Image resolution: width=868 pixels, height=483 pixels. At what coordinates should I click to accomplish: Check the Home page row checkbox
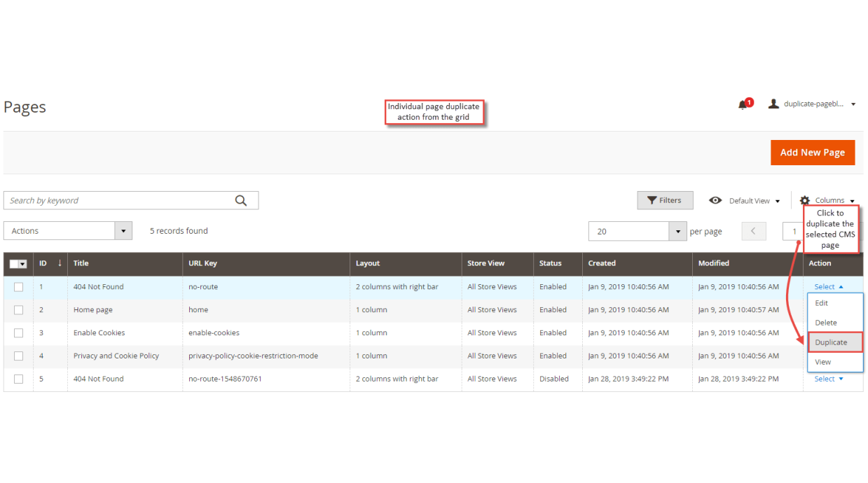[18, 309]
